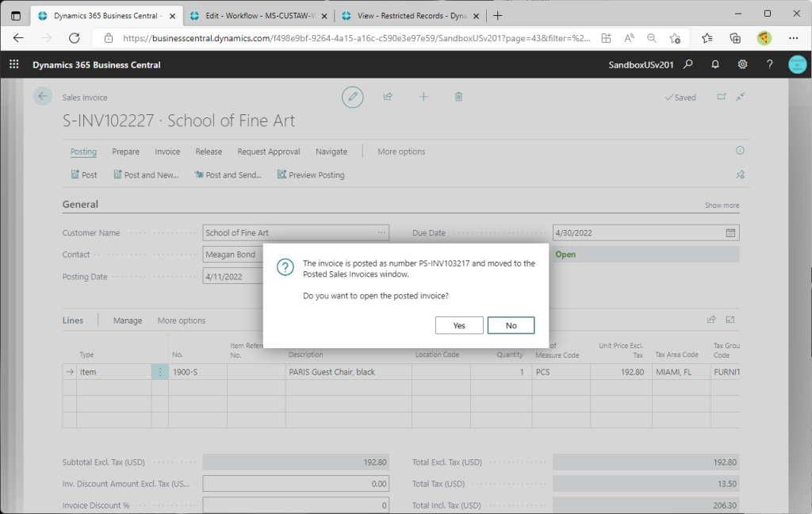Viewport: 812px width, 514px height.
Task: Open the Request Approval menu
Action: pos(269,152)
